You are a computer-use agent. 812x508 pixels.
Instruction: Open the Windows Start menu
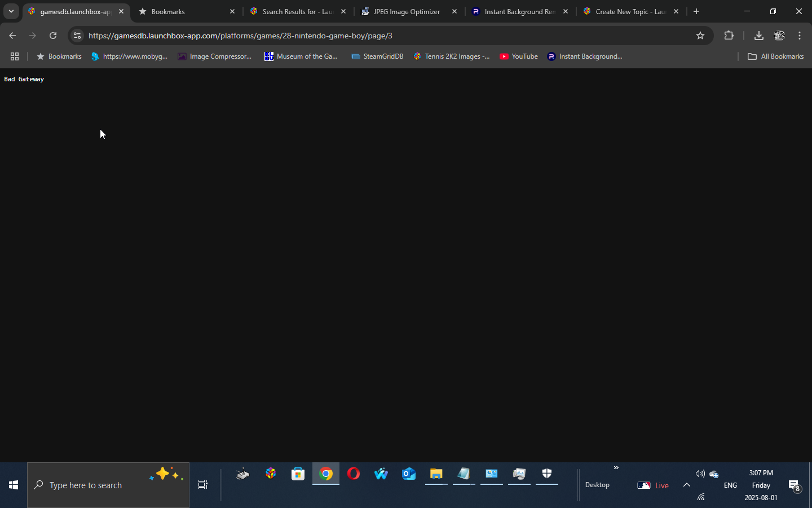click(x=14, y=485)
